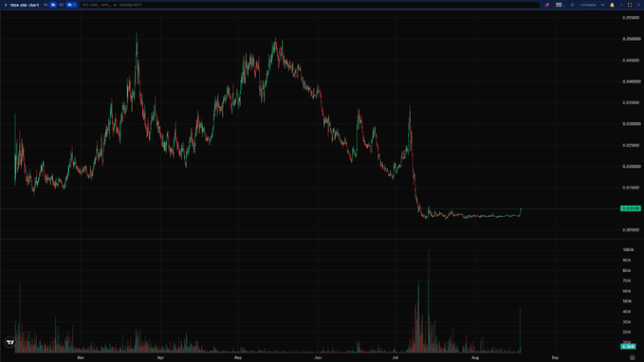Click the chart title tab label

[x=25, y=5]
